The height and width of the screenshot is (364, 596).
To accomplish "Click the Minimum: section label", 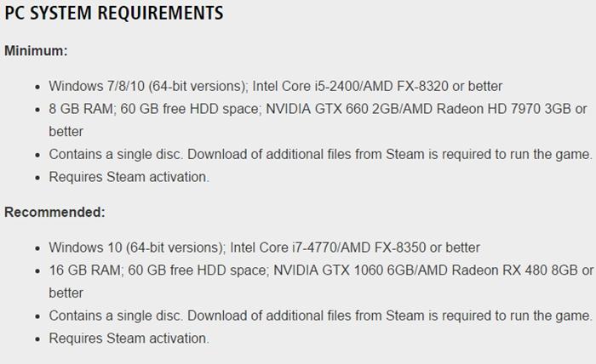I will click(36, 51).
